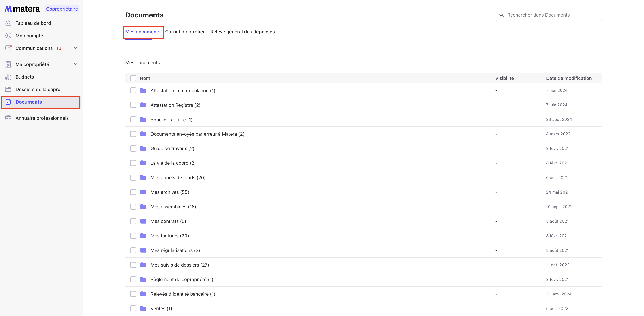Select the Mes factures row checkbox
The width and height of the screenshot is (644, 316).
133,236
